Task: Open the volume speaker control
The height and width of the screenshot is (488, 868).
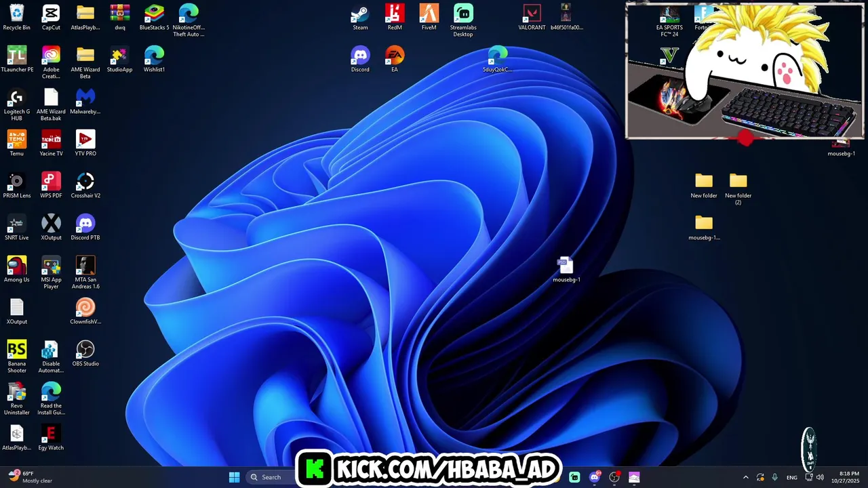Action: (820, 477)
